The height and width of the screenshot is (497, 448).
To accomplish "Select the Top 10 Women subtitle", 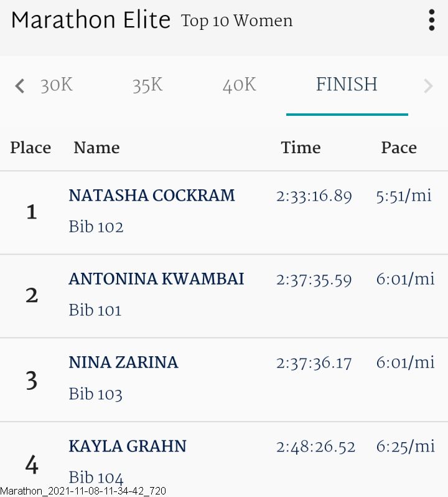I will pyautogui.click(x=237, y=21).
